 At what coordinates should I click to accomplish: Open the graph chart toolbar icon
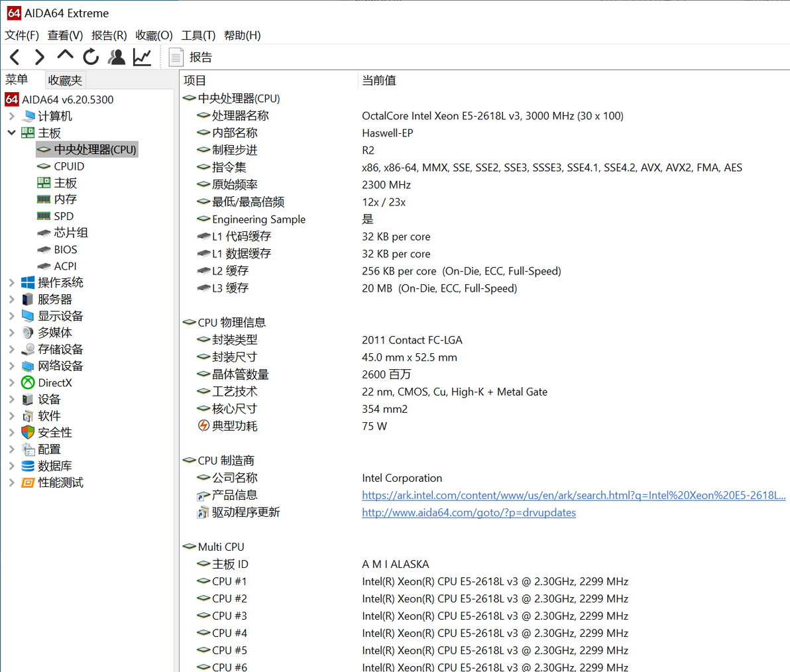click(x=142, y=57)
